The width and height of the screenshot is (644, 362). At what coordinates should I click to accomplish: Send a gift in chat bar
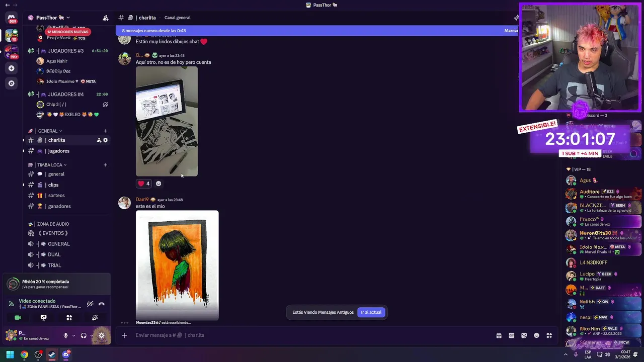click(499, 335)
